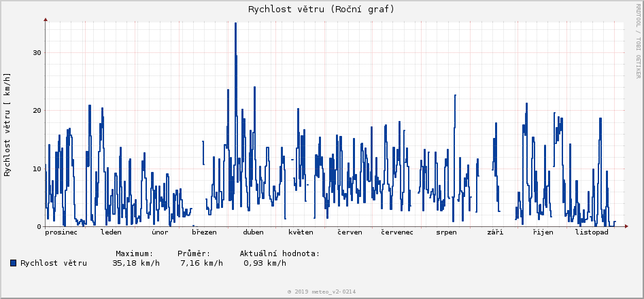
Task: Click the chart title "Rychlost větru (Roční graf)"
Action: coord(321,10)
